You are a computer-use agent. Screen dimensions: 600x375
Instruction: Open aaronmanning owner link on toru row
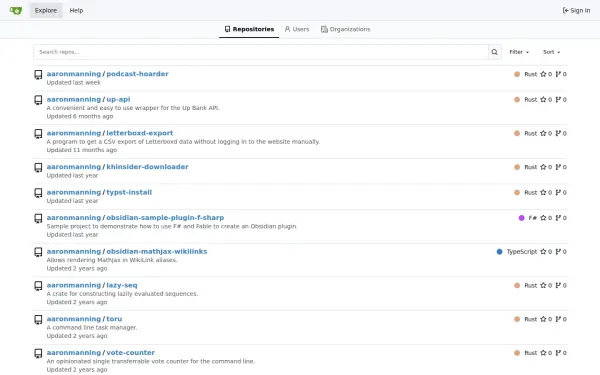(x=73, y=319)
